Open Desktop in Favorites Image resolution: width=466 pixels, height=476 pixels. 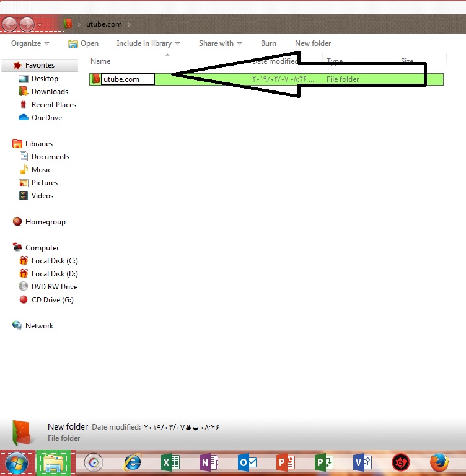click(45, 79)
